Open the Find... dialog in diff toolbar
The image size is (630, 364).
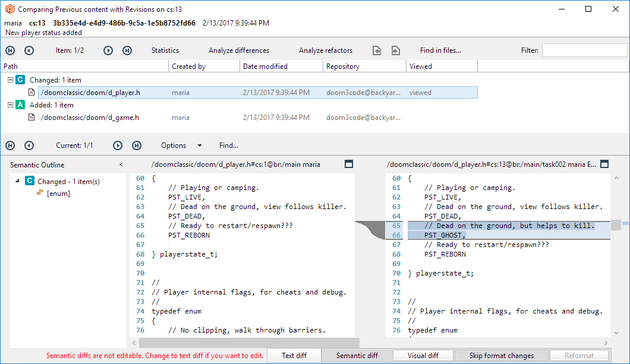[229, 145]
